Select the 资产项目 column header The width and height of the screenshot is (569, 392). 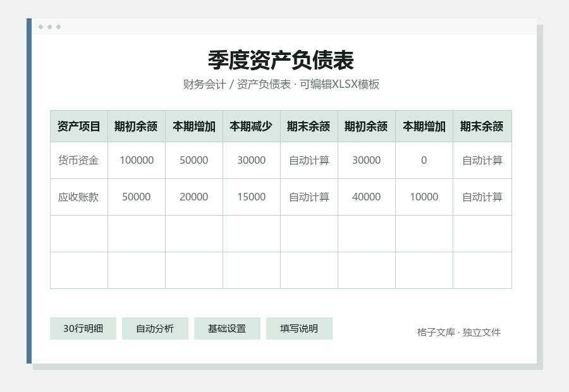coord(79,126)
